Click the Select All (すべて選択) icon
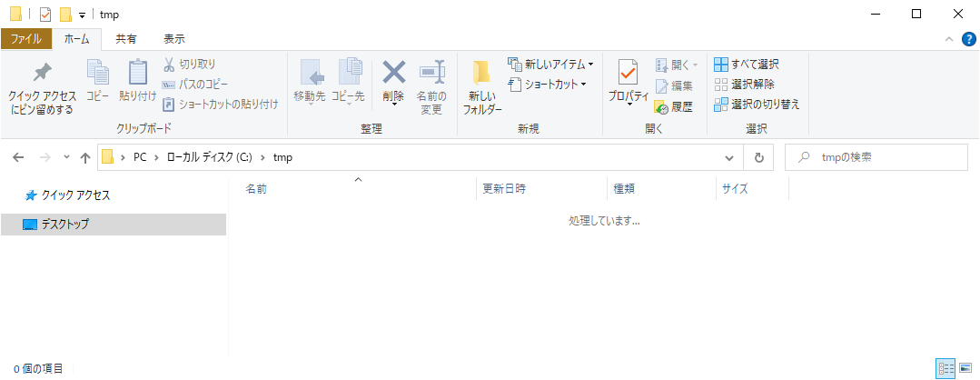980x380 pixels. coord(721,65)
